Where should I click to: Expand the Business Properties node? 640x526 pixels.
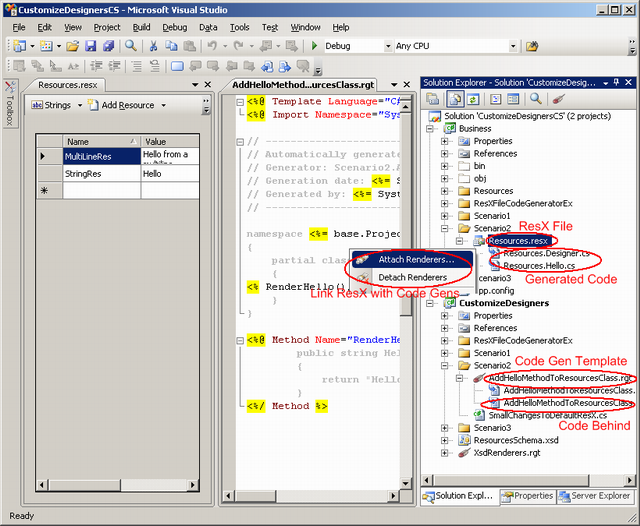click(x=444, y=141)
